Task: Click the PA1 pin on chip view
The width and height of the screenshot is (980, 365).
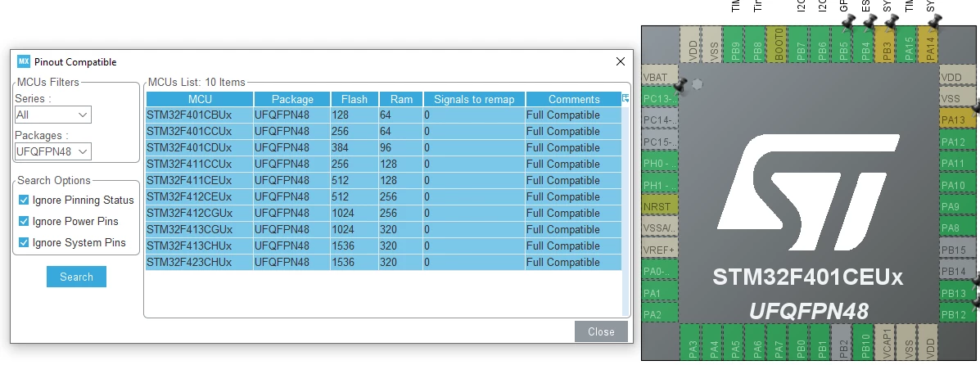Action: click(659, 293)
